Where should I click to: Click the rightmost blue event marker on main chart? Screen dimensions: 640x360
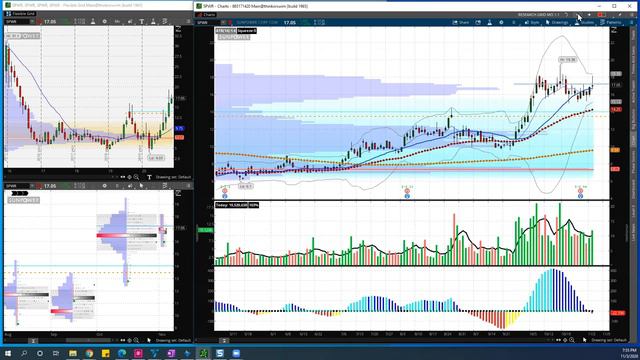[x=580, y=196]
